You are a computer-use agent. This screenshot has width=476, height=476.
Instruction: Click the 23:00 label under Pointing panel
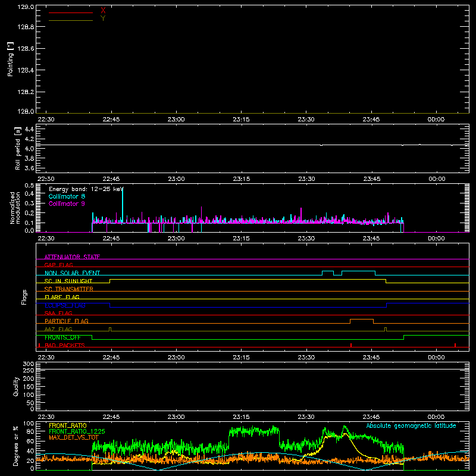[176, 120]
